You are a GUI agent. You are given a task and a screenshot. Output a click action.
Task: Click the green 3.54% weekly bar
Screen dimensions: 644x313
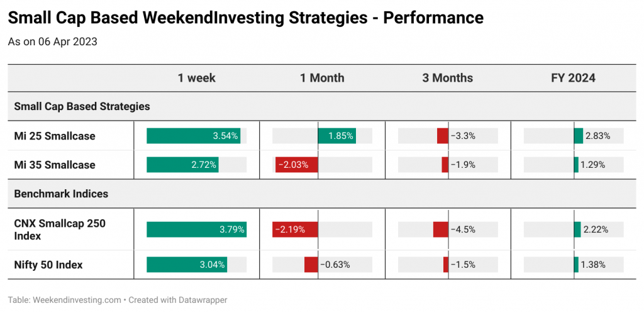point(194,136)
